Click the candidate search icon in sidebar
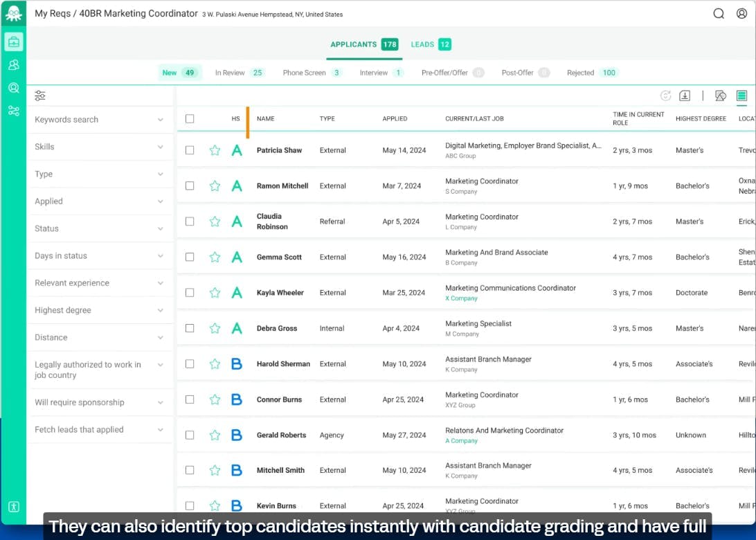 (x=13, y=88)
